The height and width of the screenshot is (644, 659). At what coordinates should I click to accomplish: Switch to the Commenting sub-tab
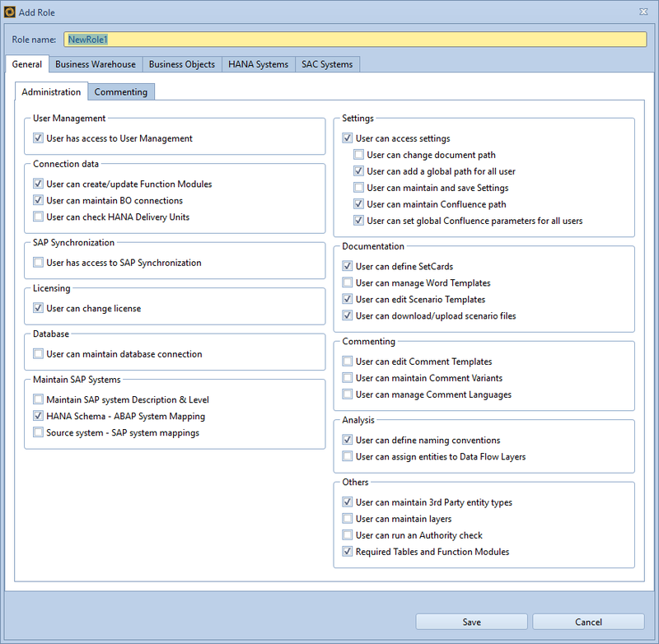pyautogui.click(x=121, y=92)
